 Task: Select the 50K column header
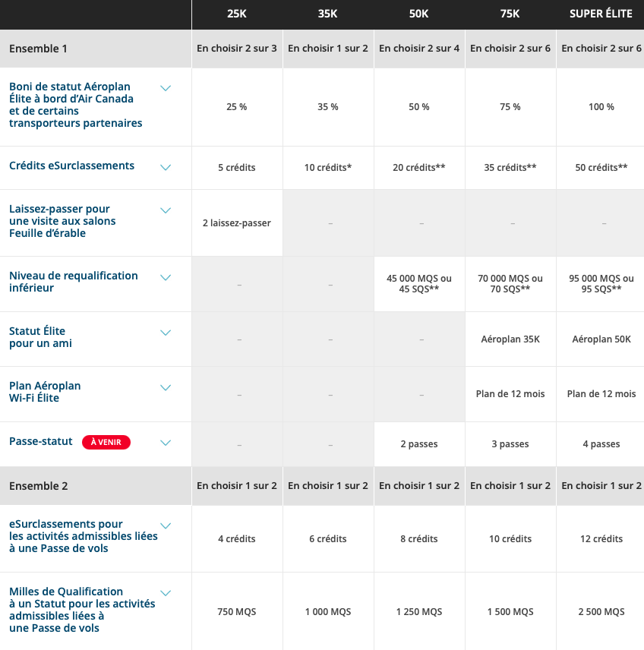pos(418,14)
